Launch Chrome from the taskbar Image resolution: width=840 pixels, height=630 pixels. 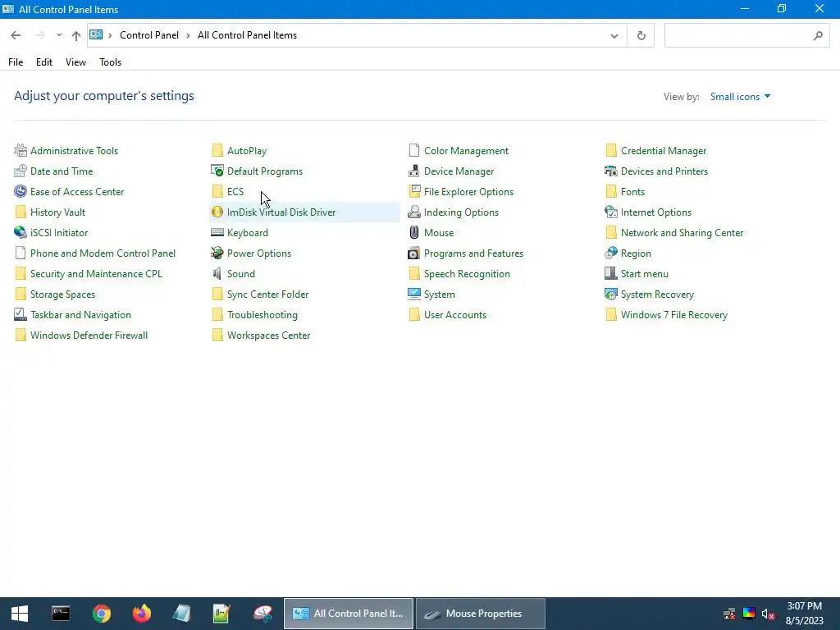(101, 614)
